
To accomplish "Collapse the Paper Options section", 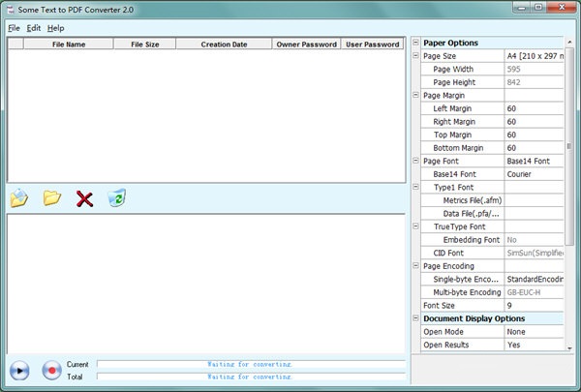I will (x=415, y=43).
